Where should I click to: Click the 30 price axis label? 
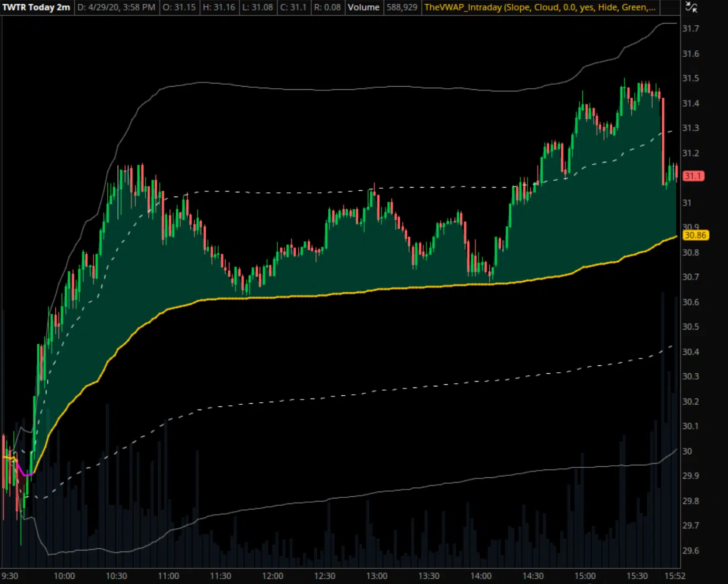(687, 451)
